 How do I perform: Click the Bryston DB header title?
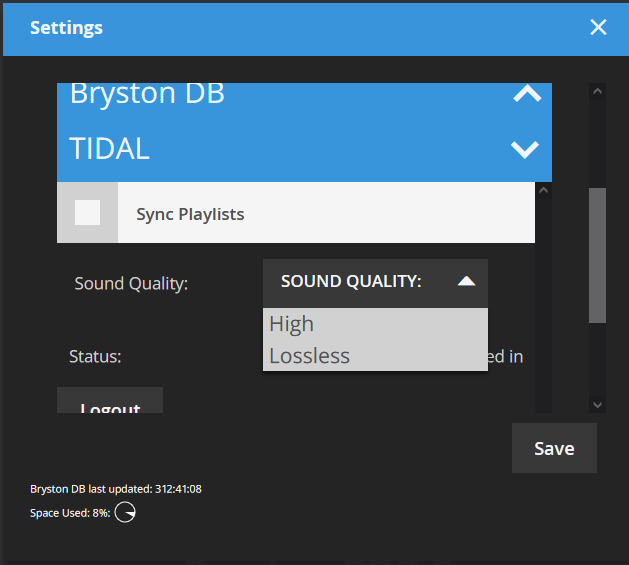pyautogui.click(x=147, y=93)
